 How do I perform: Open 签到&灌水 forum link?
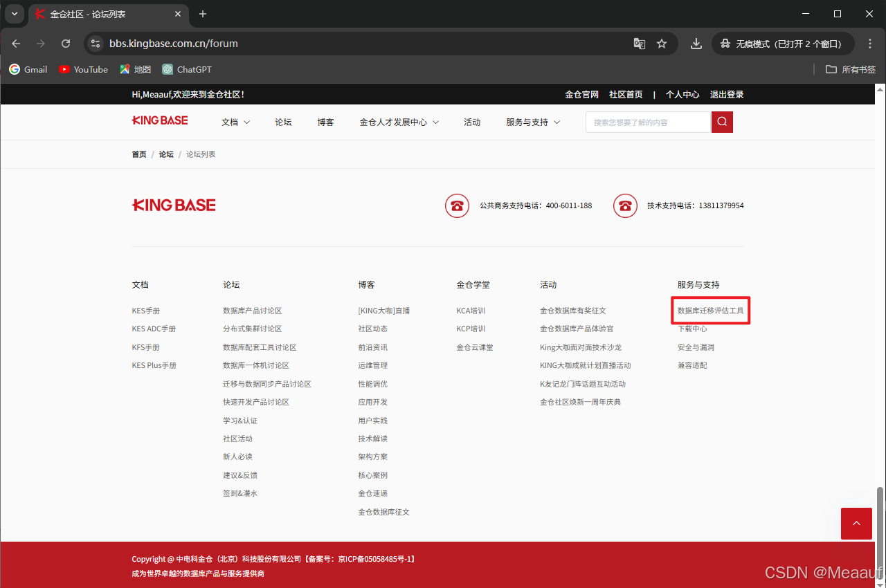[240, 493]
